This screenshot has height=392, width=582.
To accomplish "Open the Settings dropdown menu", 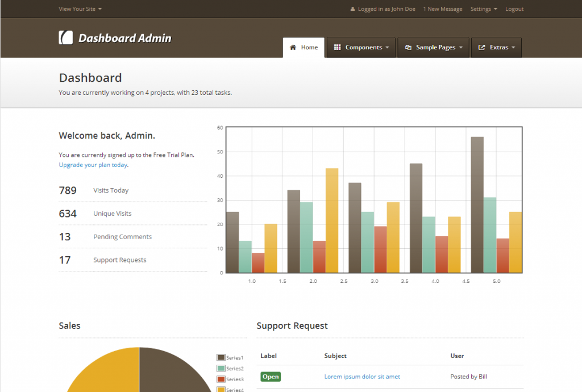I will [483, 9].
